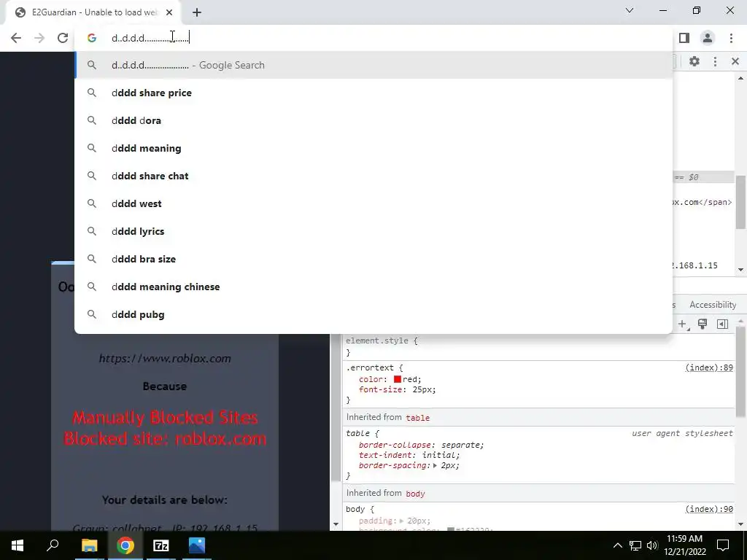Viewport: 747px width, 560px height.
Task: Switch to the Accessibility tab
Action: click(713, 305)
